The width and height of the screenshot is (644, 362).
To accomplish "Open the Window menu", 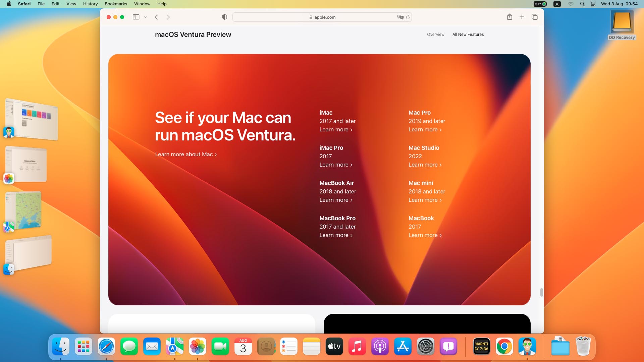I will tap(142, 4).
